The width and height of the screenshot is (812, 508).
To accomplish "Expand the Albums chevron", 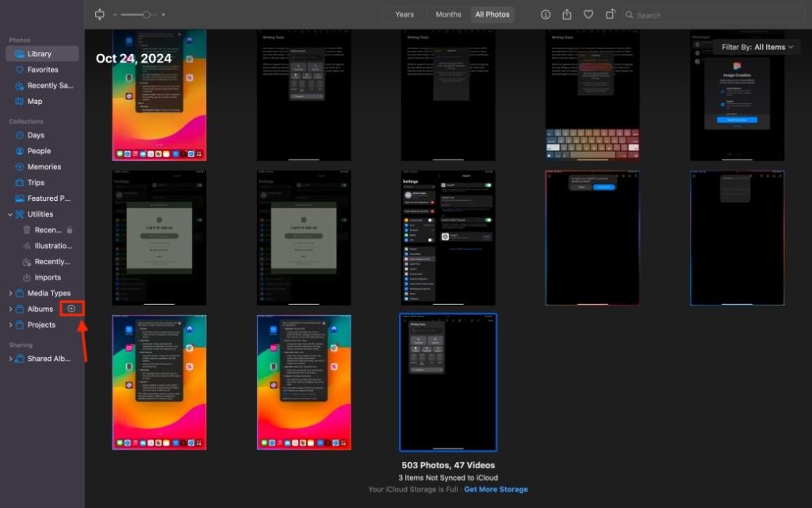I will (10, 309).
